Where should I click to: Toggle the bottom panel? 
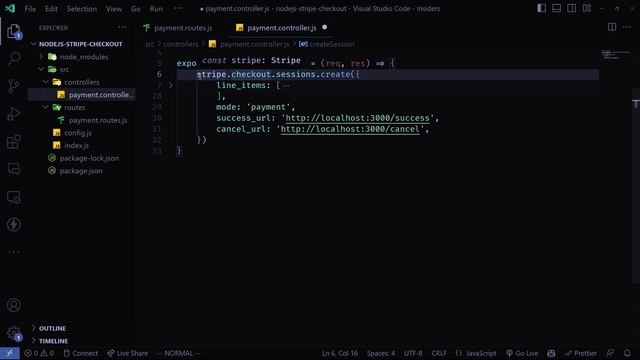pos(556,8)
